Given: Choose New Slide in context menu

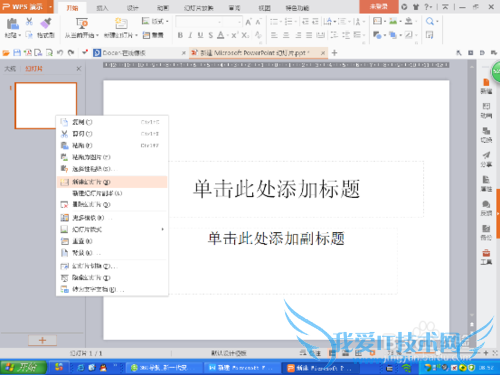Looking at the screenshot, I should tap(112, 182).
